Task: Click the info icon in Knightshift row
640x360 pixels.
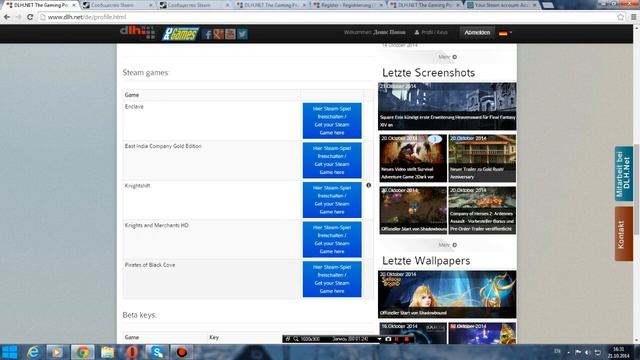Action: (369, 185)
